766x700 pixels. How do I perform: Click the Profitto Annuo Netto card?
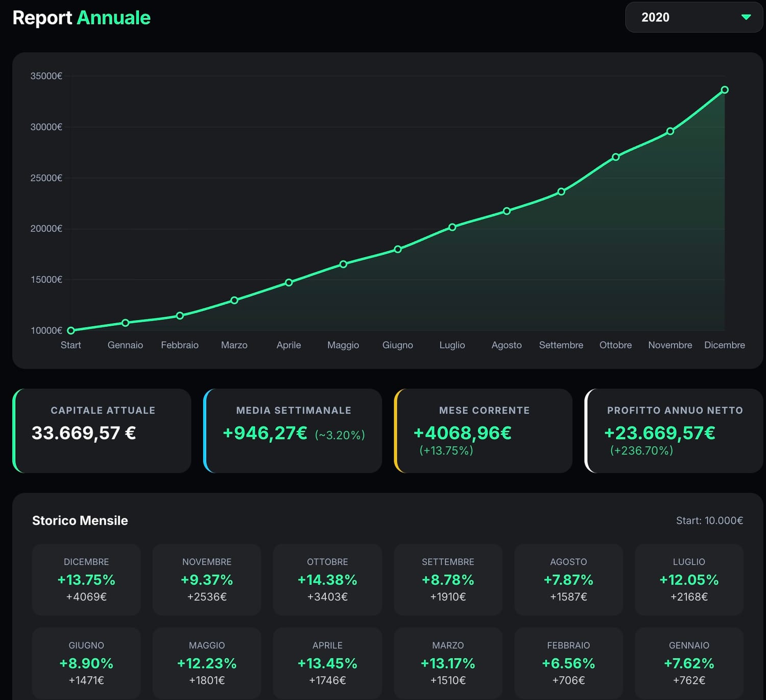click(x=673, y=430)
